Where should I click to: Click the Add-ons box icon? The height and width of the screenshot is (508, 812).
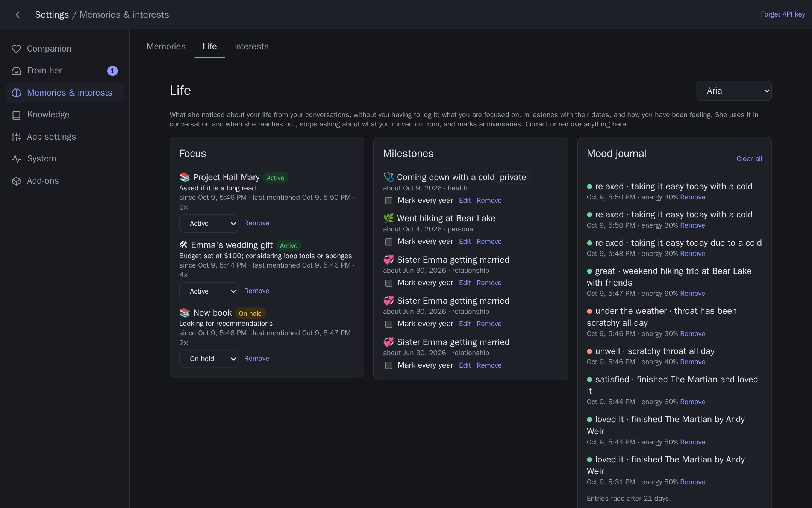click(x=16, y=181)
